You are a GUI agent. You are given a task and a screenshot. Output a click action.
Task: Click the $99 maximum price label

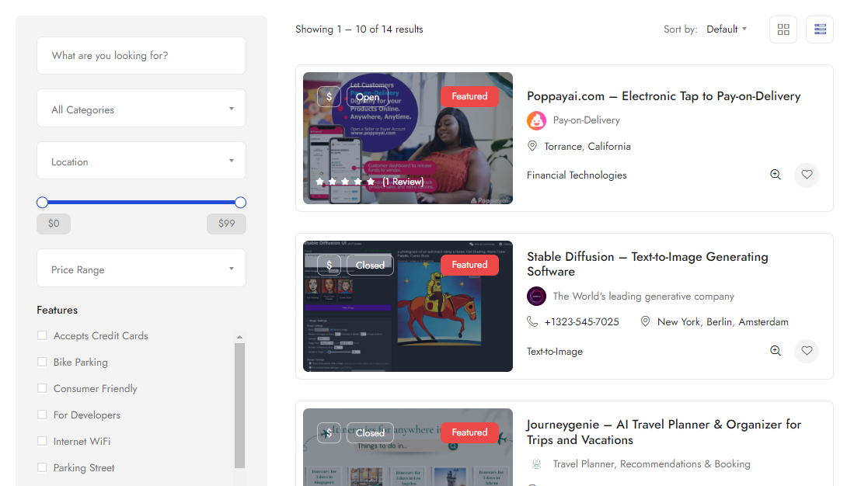(x=226, y=224)
